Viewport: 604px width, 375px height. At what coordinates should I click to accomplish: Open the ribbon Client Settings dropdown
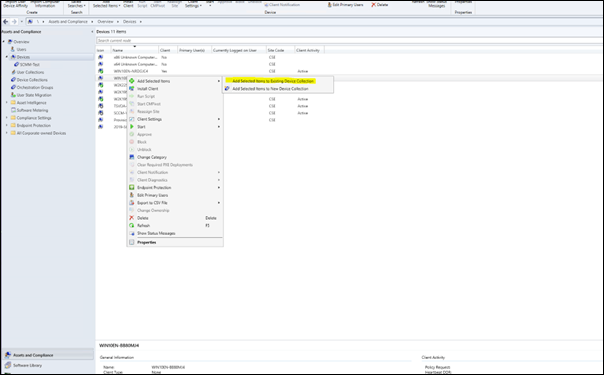pyautogui.click(x=193, y=5)
